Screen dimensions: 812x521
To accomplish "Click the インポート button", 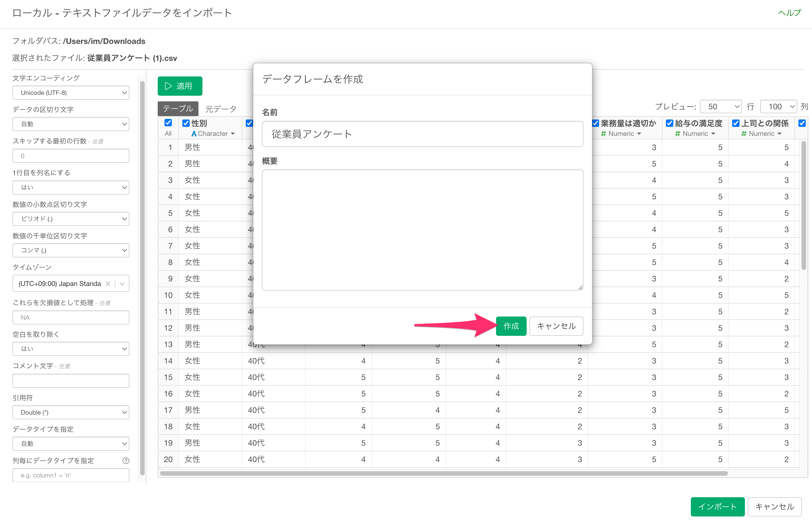I will click(x=718, y=507).
